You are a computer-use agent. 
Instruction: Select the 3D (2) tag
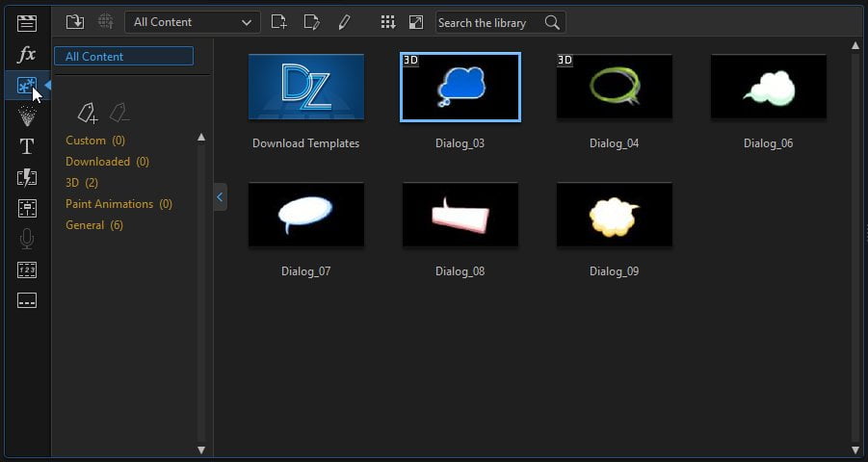(x=81, y=183)
